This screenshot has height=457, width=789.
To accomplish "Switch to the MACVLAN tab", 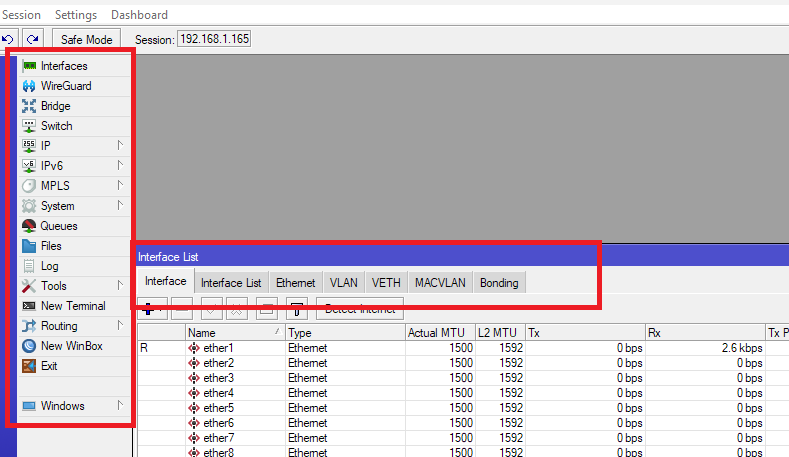I will (x=440, y=283).
